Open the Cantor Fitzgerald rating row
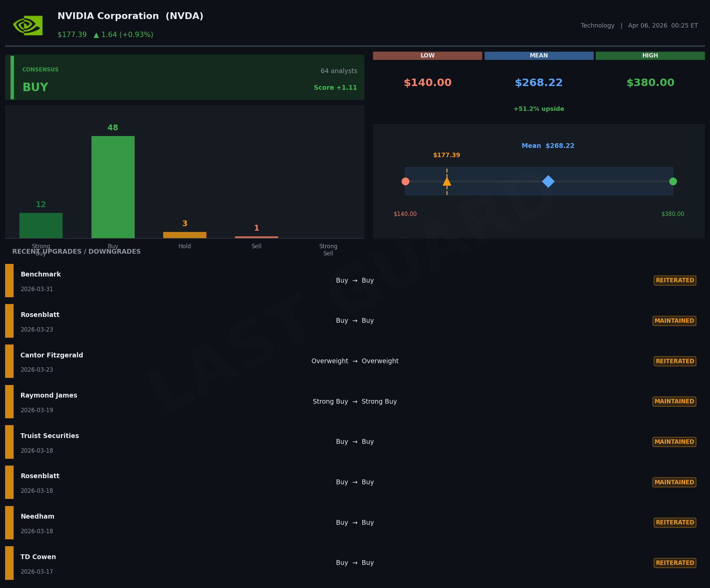Viewport: 710px width, 588px height. [355, 361]
